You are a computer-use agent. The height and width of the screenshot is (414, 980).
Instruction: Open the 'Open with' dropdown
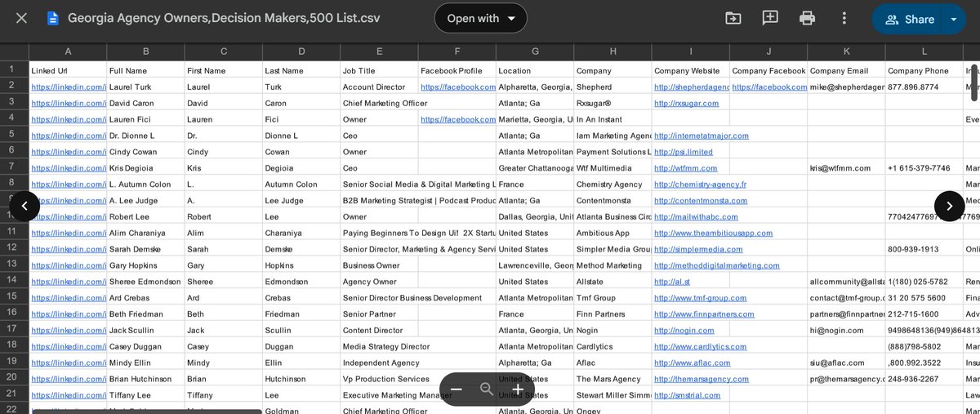[x=480, y=18]
